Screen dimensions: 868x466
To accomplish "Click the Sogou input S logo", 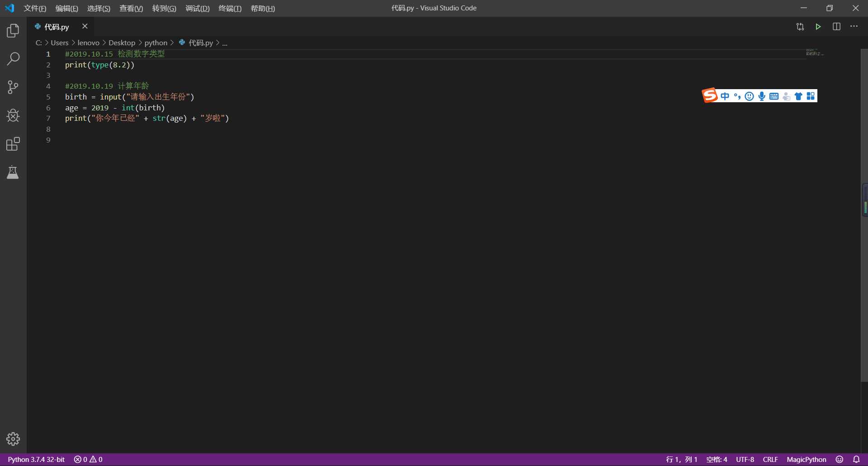I will [x=710, y=95].
